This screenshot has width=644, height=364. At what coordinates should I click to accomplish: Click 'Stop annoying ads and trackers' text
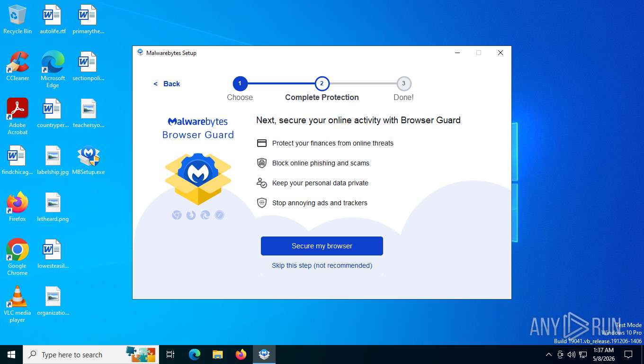tap(320, 203)
